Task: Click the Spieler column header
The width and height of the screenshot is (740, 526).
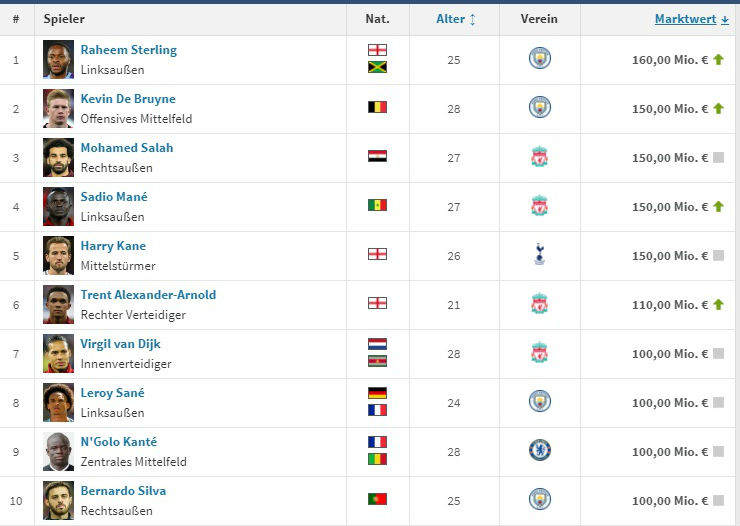Action: point(65,19)
